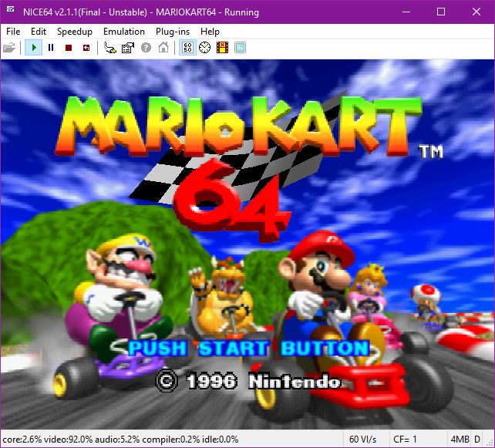
Task: Click the '60 VI/s' status bar entry
Action: click(362, 440)
